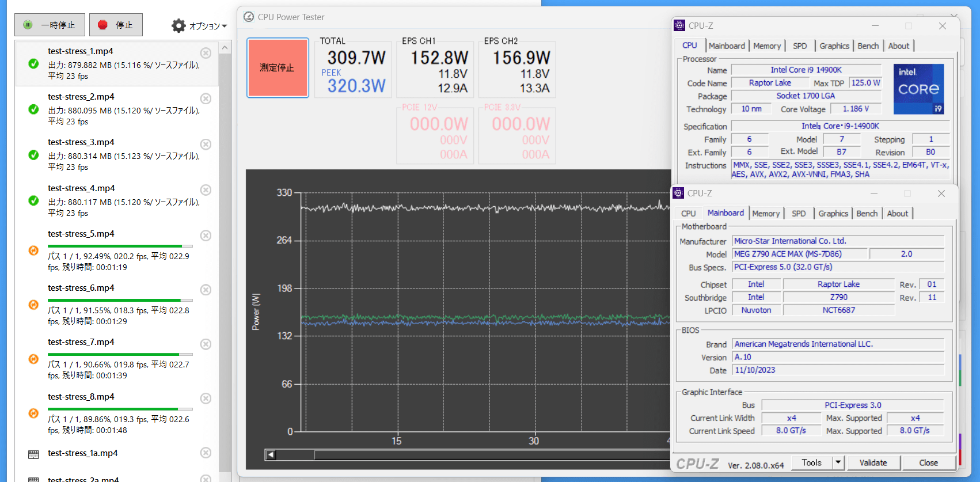This screenshot has height=482, width=980.
Task: Select SPD tab in lower CPU-Z window
Action: 799,214
